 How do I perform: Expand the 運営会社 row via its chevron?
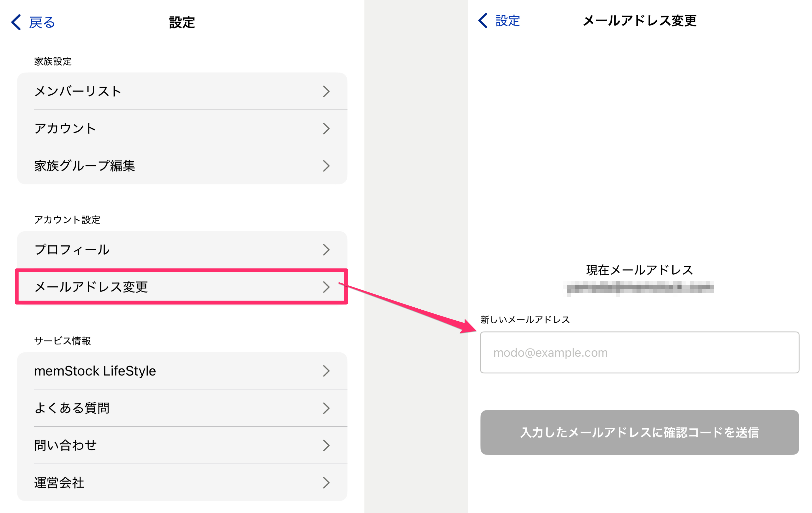326,483
